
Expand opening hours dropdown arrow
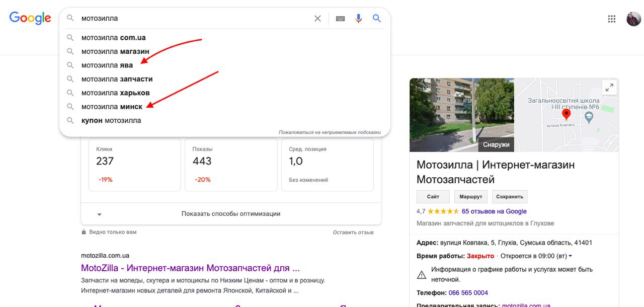570,256
